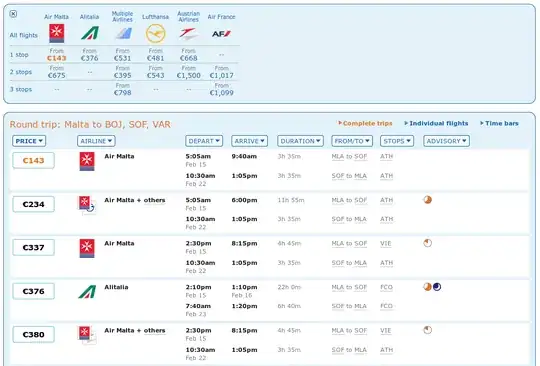Open the PRICE sort dropdown
This screenshot has height=366, width=540.
pos(29,141)
